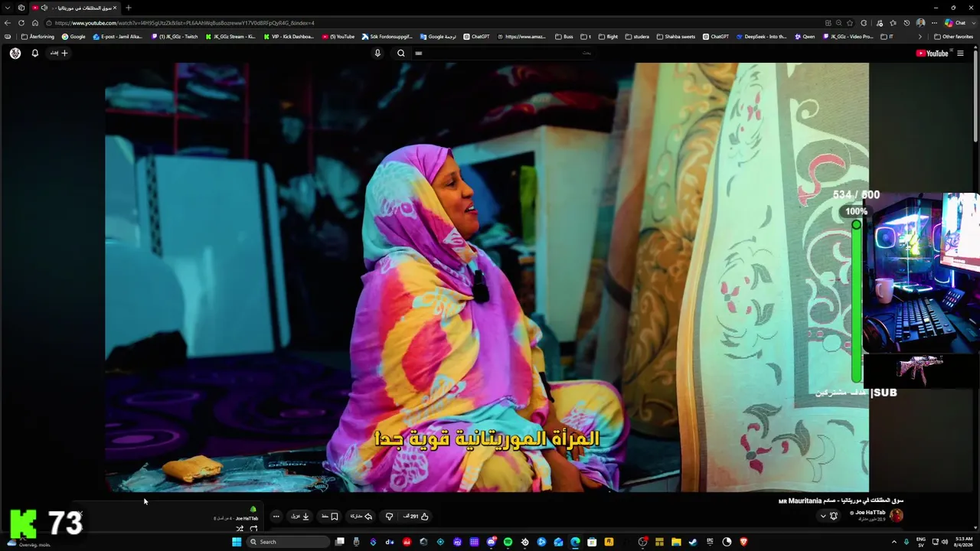Image resolution: width=980 pixels, height=551 pixels.
Task: Open the Qwen bookmark
Action: (x=804, y=37)
